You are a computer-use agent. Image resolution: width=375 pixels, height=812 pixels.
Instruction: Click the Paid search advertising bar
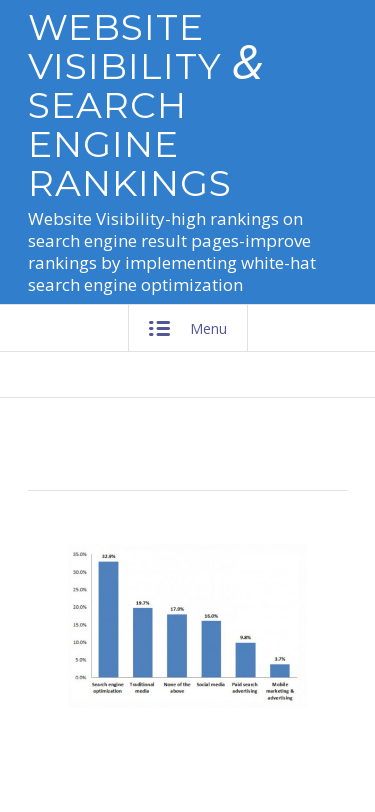point(246,660)
